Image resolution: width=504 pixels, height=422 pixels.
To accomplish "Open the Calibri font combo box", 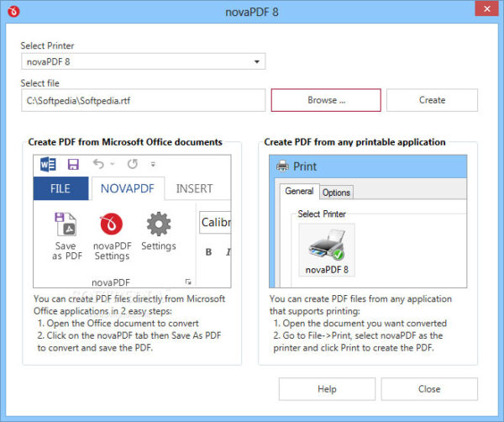I will coord(215,223).
